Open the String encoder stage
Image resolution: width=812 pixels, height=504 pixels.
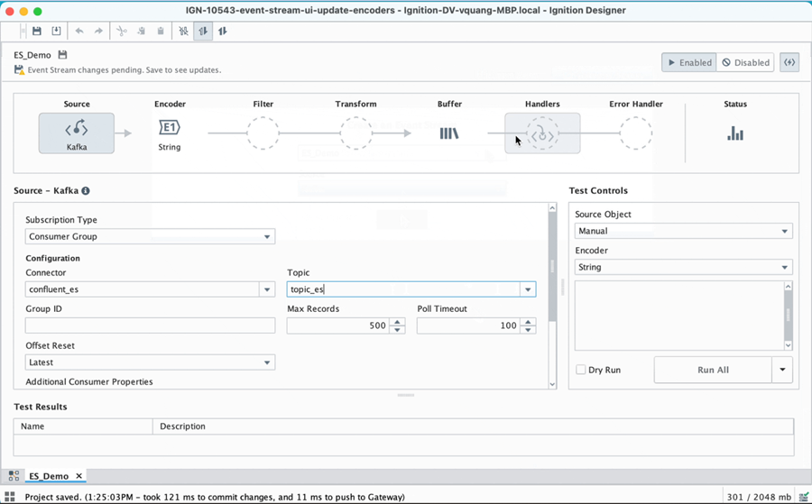[x=169, y=128]
